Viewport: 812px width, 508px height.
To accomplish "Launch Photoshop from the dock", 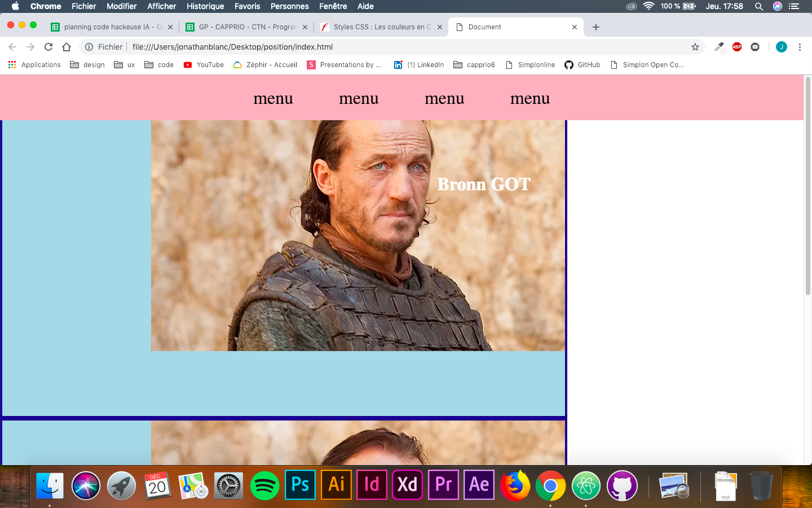I will point(300,484).
